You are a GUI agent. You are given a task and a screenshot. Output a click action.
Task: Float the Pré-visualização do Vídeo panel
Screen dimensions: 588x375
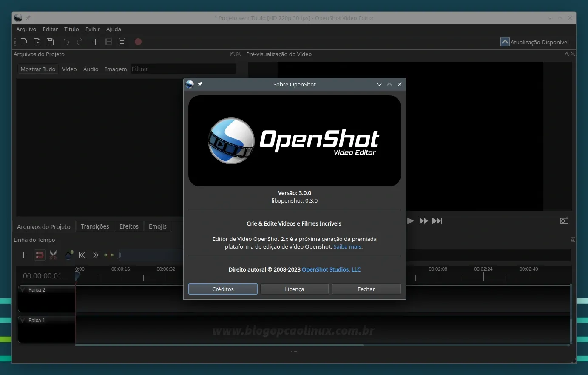click(567, 54)
